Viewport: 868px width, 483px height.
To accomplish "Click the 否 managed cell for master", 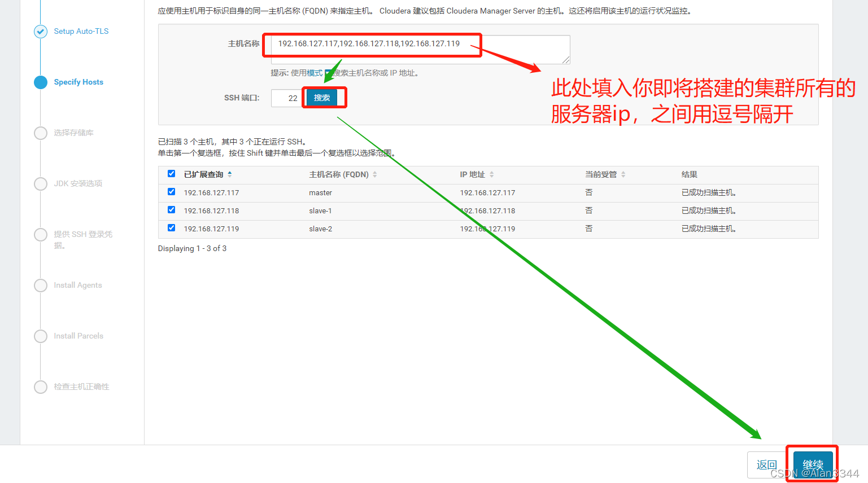I will (589, 192).
